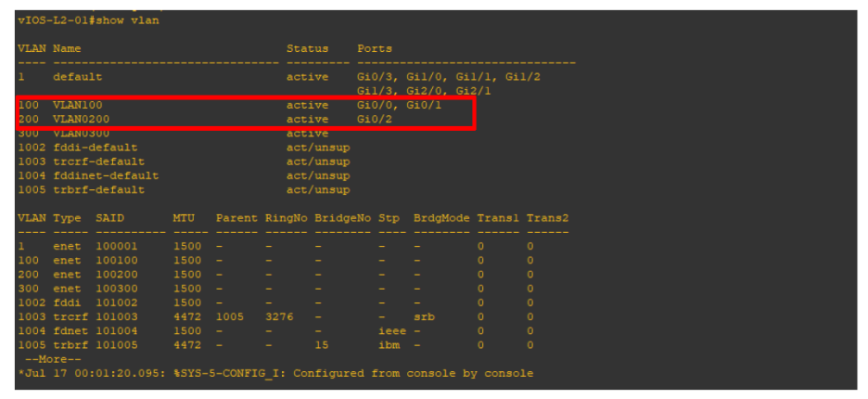Select the BrdgMode column header
Image resolution: width=868 pixels, height=399 pixels.
click(x=441, y=218)
